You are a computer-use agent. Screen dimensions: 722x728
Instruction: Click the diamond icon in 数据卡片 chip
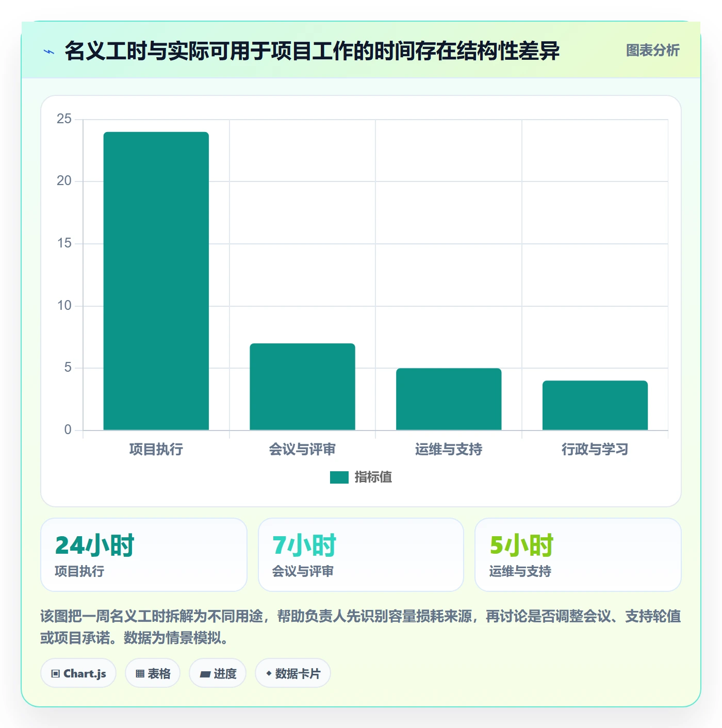click(x=269, y=673)
